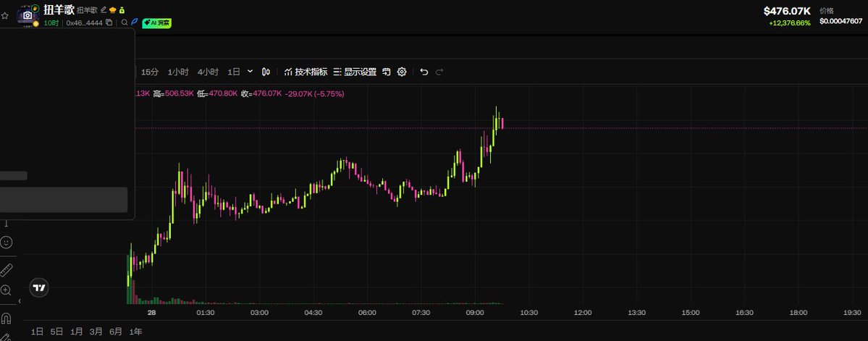Select the 4小时 timeframe

[x=208, y=72]
